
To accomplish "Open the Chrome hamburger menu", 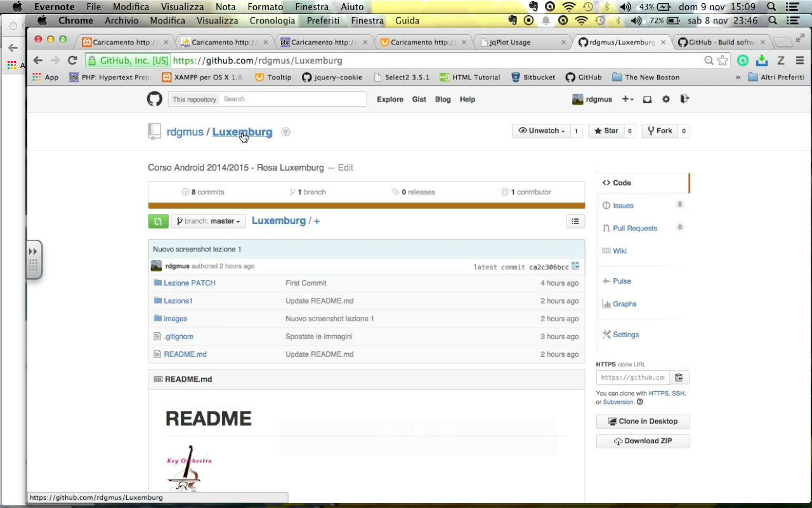I will tap(799, 61).
